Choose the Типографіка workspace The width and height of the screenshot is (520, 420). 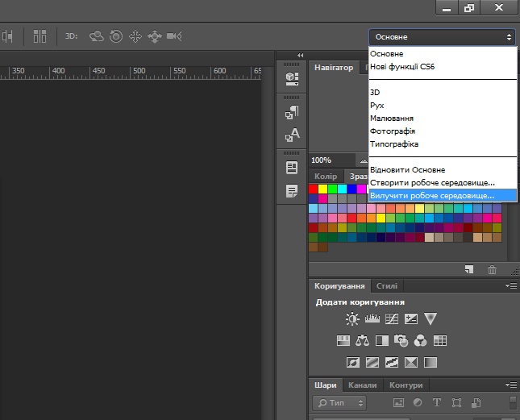click(443, 144)
